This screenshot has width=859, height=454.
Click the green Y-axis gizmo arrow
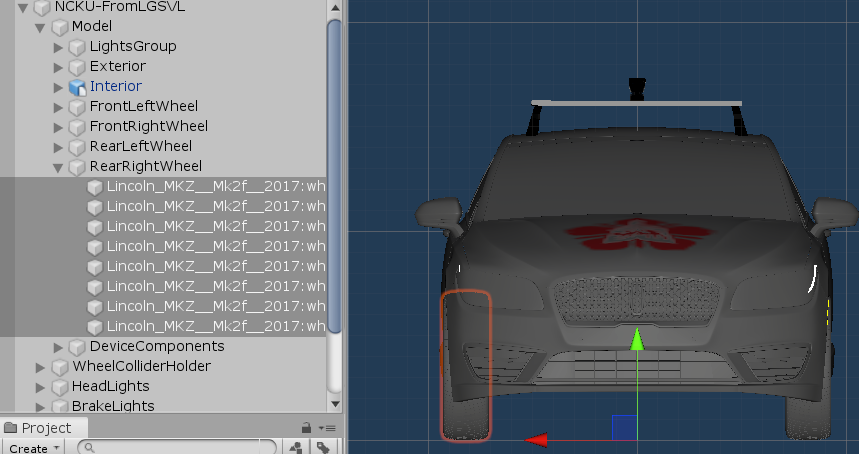[x=637, y=340]
